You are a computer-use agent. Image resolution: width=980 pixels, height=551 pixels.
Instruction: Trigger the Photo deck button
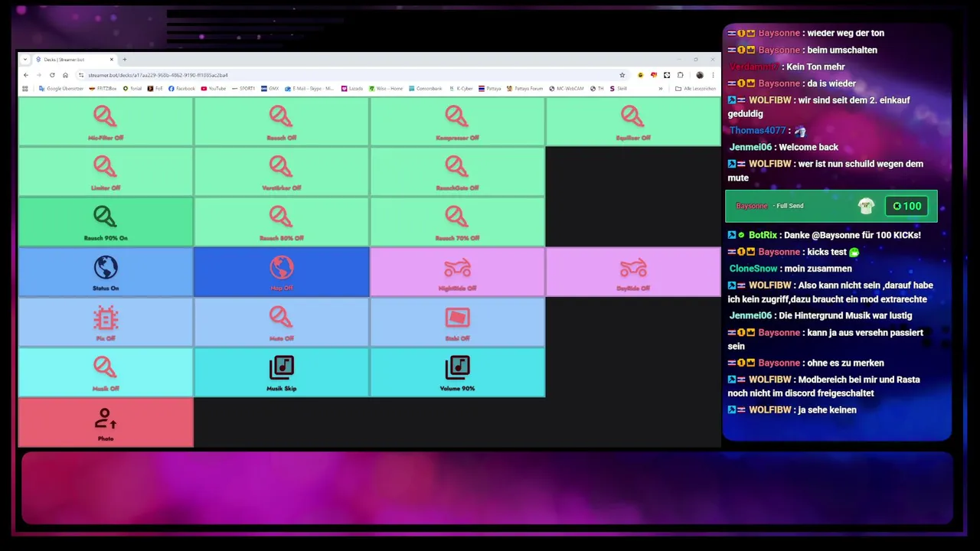(x=106, y=422)
